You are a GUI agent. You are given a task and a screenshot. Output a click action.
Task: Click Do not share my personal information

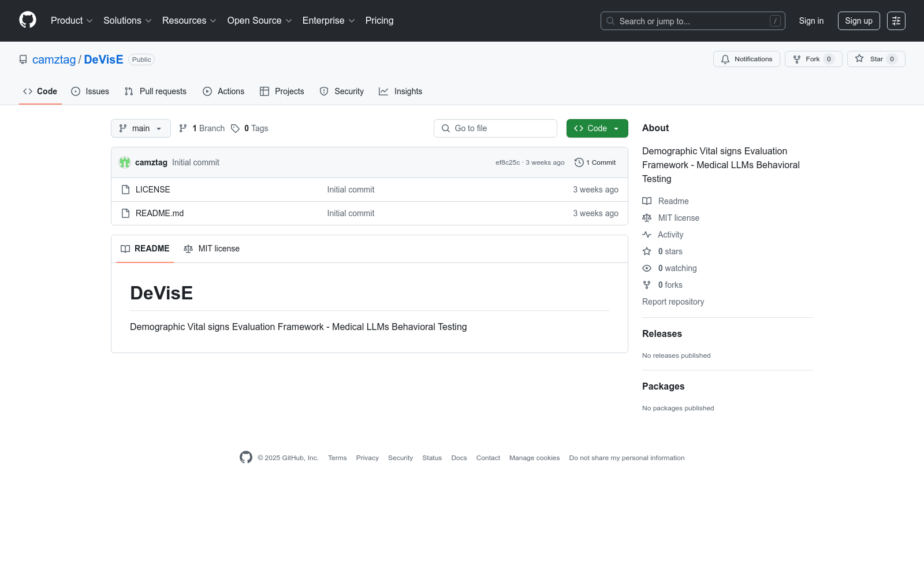(x=627, y=458)
